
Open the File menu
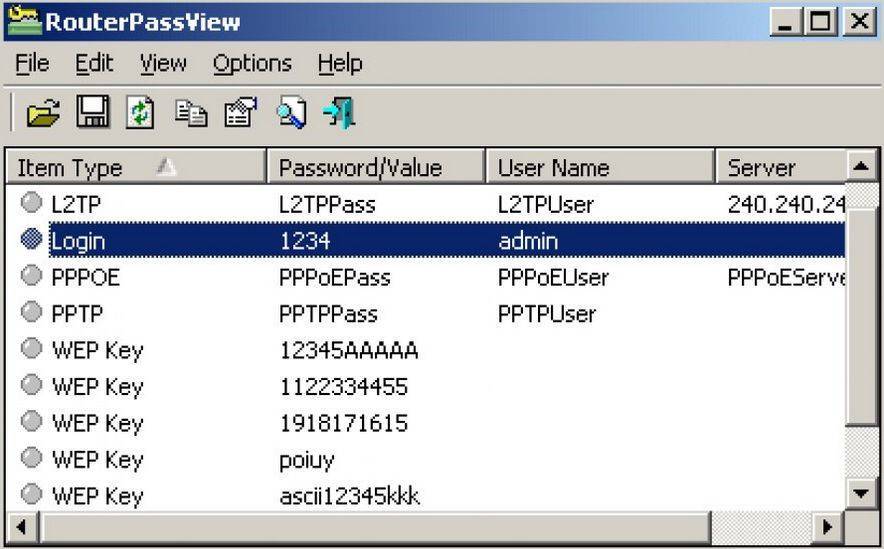pyautogui.click(x=32, y=63)
